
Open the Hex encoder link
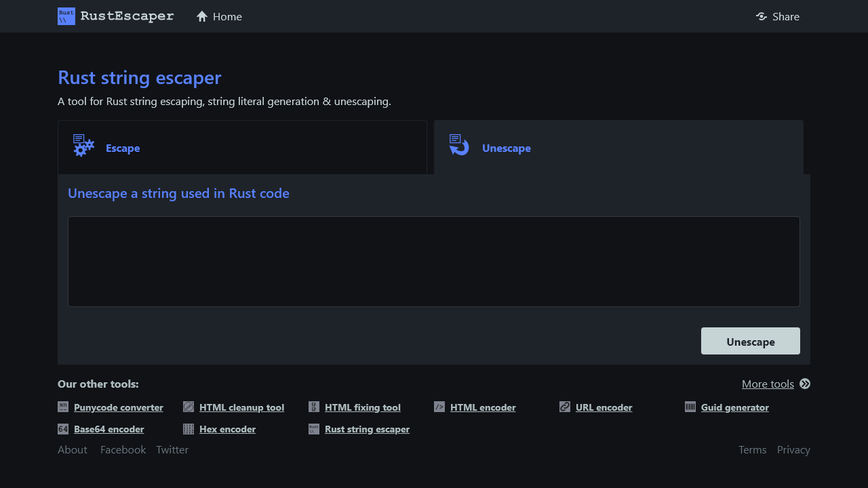coord(227,429)
